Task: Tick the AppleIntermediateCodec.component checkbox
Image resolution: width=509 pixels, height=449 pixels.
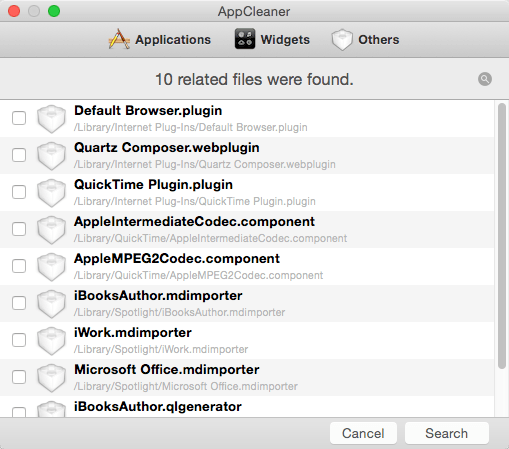Action: coord(19,229)
